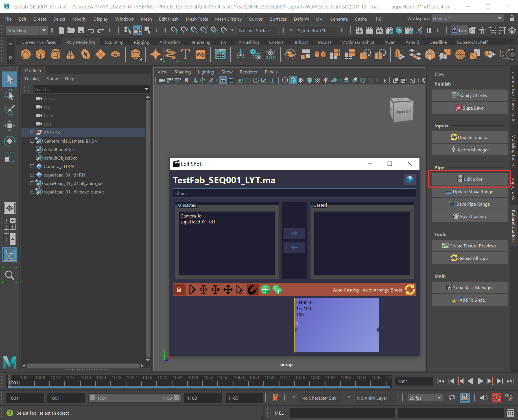Click the play forwards button
The height and width of the screenshot is (420, 518).
point(480,381)
